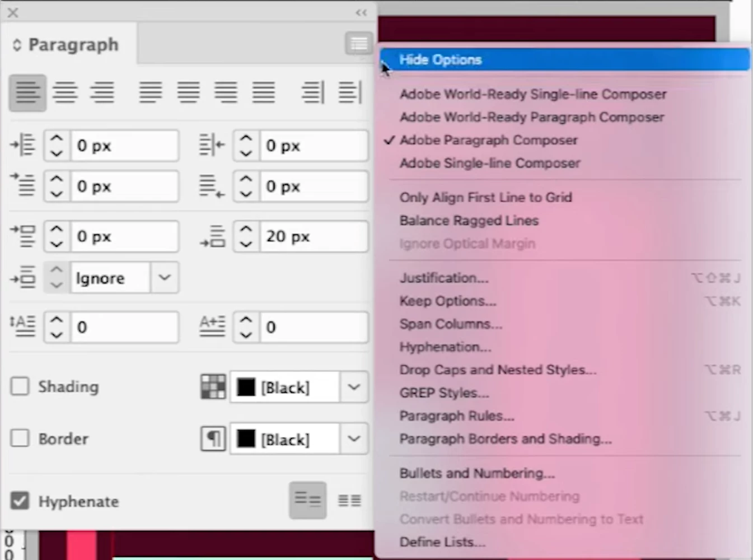Click Last Line Right Indent stepper
The height and width of the screenshot is (560, 753).
click(246, 186)
